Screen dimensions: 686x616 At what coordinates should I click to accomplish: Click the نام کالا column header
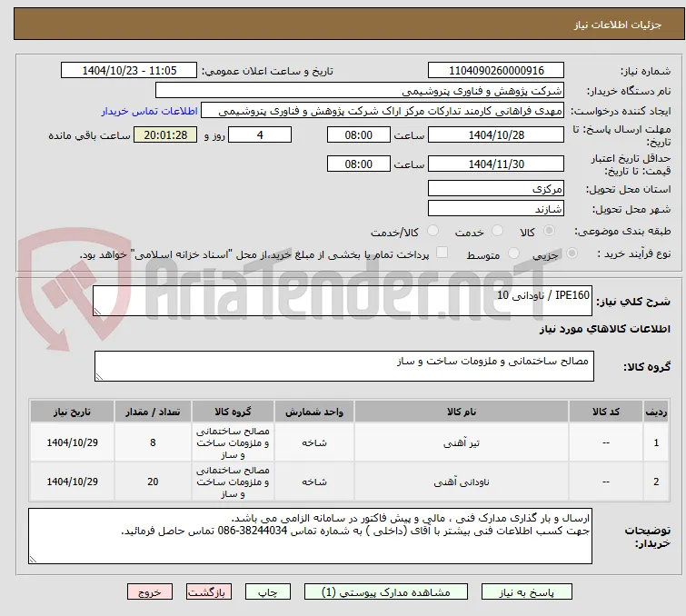462,412
